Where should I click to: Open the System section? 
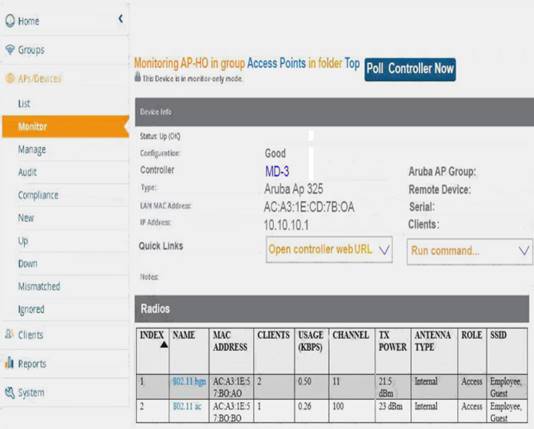click(31, 393)
